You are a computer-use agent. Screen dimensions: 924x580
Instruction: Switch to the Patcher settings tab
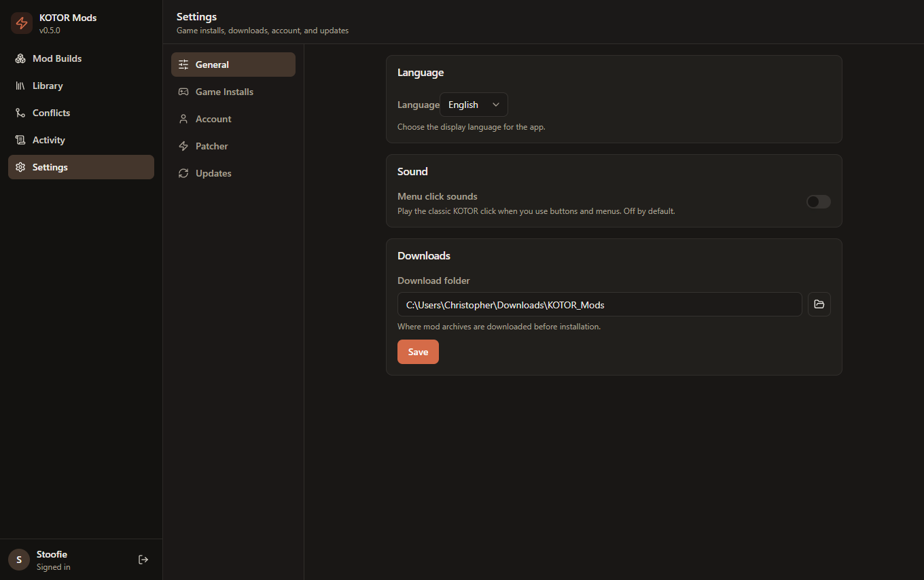pyautogui.click(x=233, y=146)
